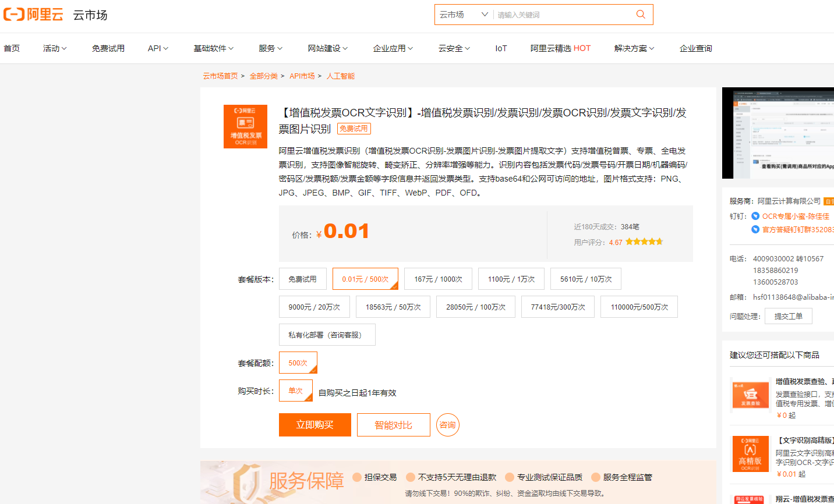The height and width of the screenshot is (504, 834).
Task: Focus the keyword search input field
Action: point(562,15)
